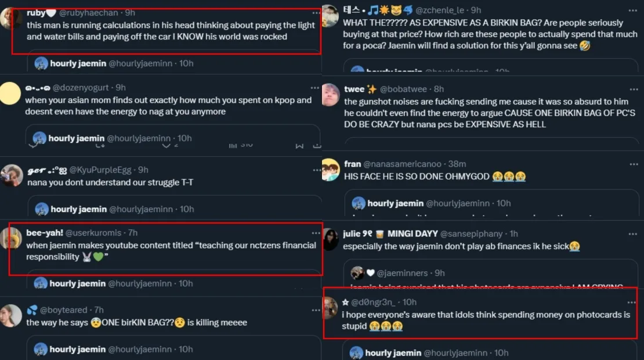
Task: Click boyteared's profile avatar
Action: tap(12, 315)
